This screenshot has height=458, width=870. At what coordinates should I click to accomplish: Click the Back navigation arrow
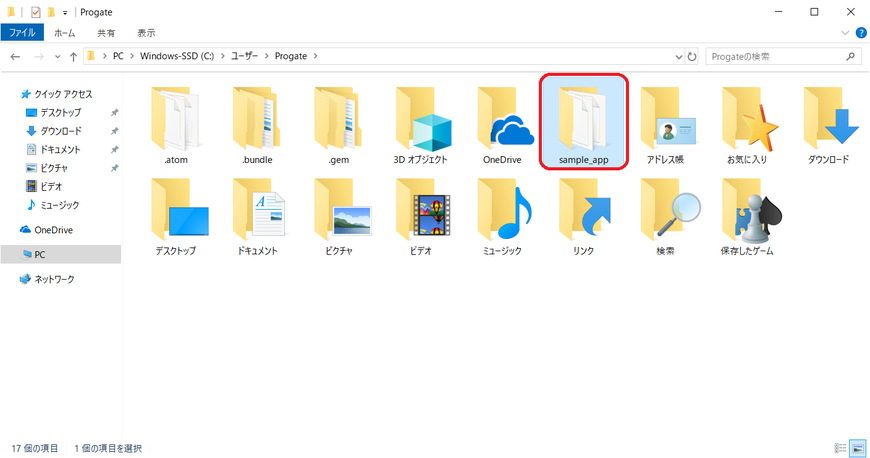point(16,57)
